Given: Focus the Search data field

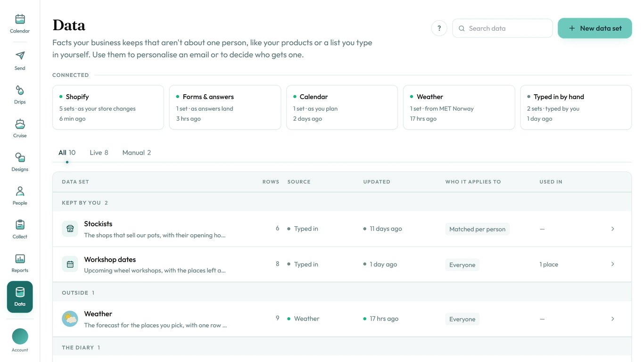Looking at the screenshot, I should (503, 28).
